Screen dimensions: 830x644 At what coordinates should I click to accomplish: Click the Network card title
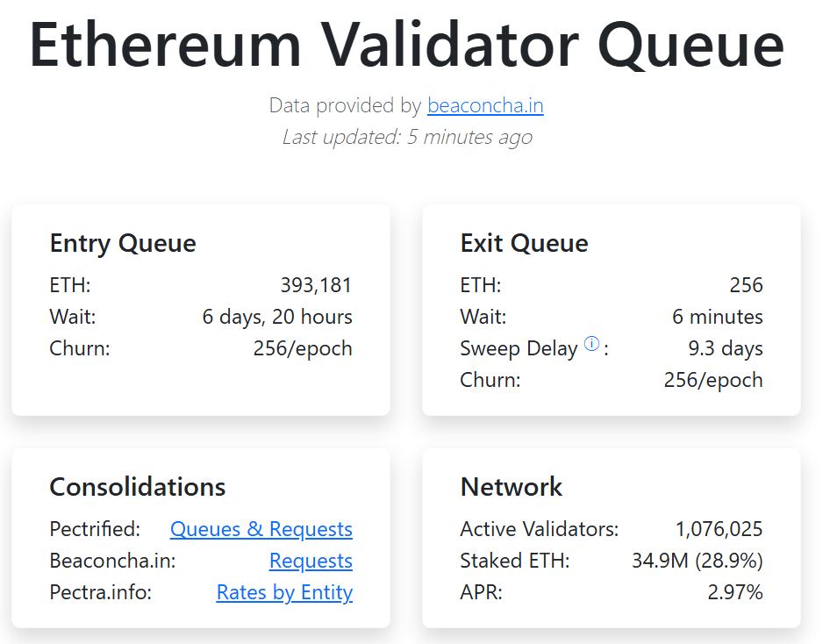[512, 487]
